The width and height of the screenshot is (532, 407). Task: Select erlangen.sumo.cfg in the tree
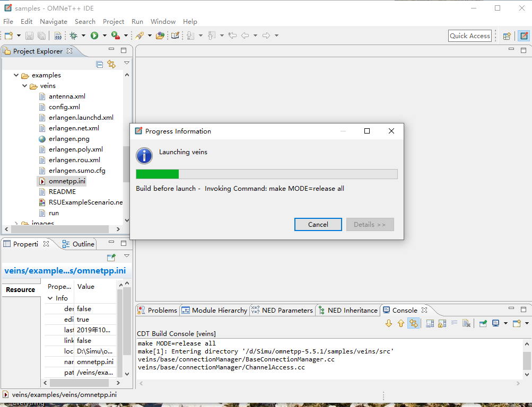click(77, 171)
